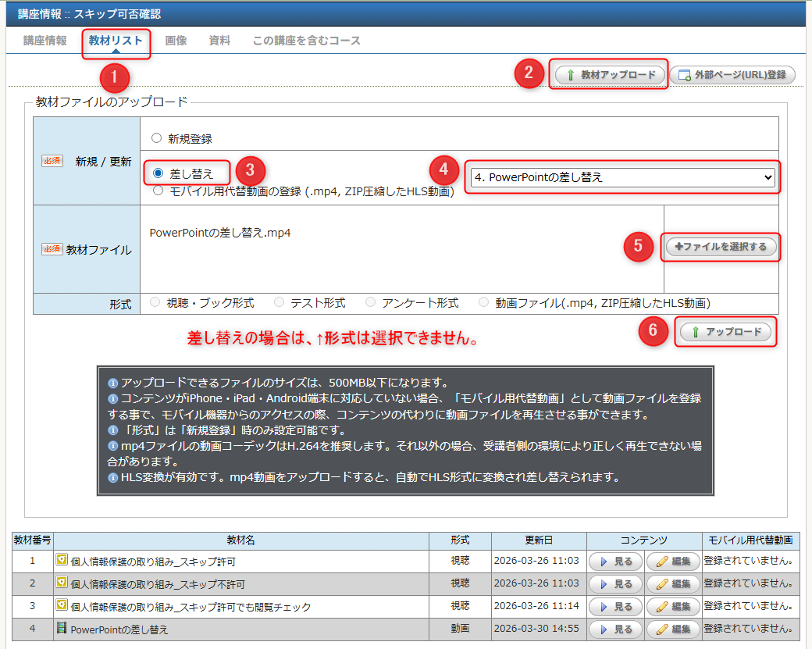Click the アップロード button
The height and width of the screenshot is (649, 812).
pyautogui.click(x=725, y=332)
